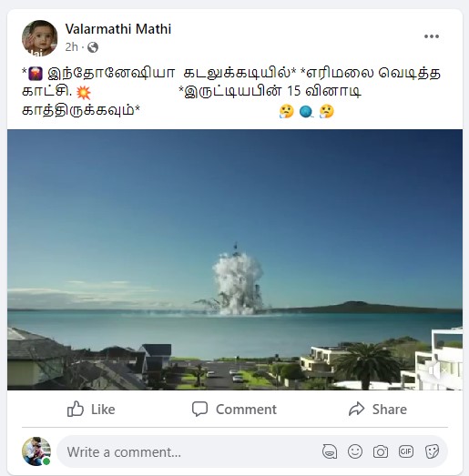The height and width of the screenshot is (476, 469).
Task: Open the GIF picker in comment box
Action: coord(406,451)
